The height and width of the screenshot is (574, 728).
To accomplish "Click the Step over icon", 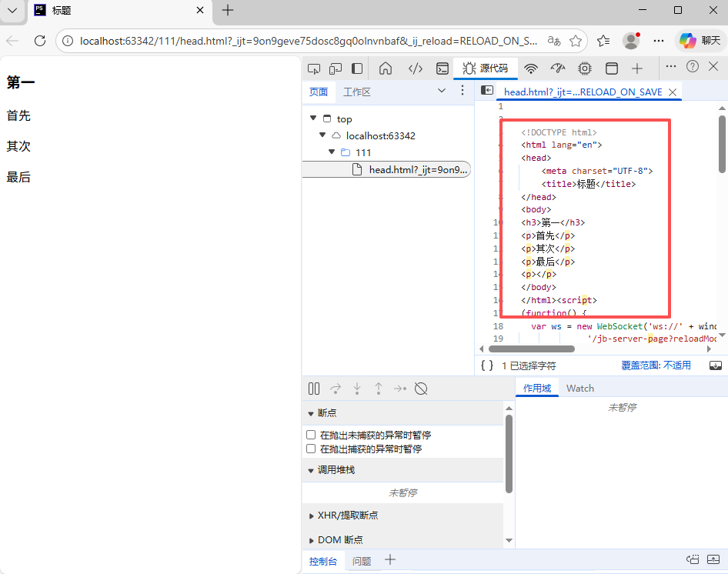I will point(336,389).
